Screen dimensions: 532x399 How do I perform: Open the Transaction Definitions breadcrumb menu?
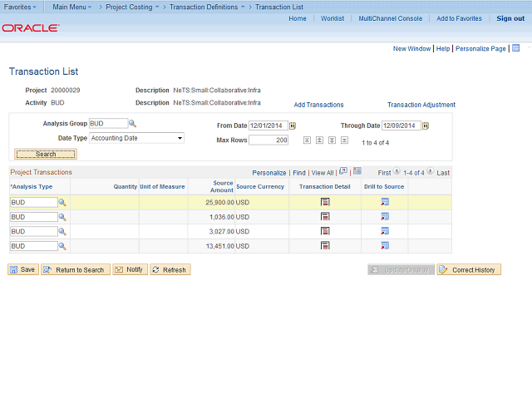pyautogui.click(x=207, y=7)
